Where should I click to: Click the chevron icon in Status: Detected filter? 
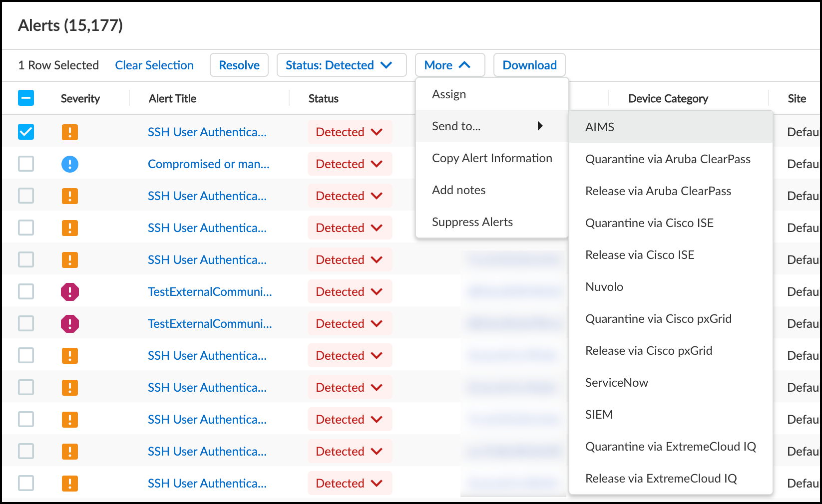[x=386, y=65]
